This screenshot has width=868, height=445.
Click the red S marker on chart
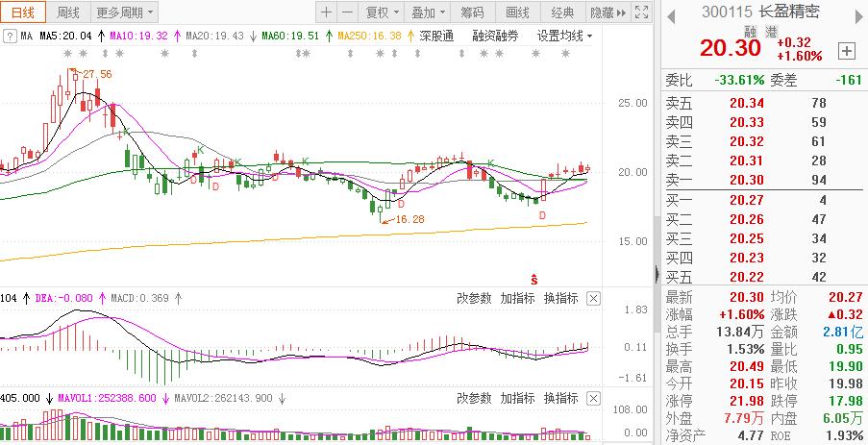(534, 280)
